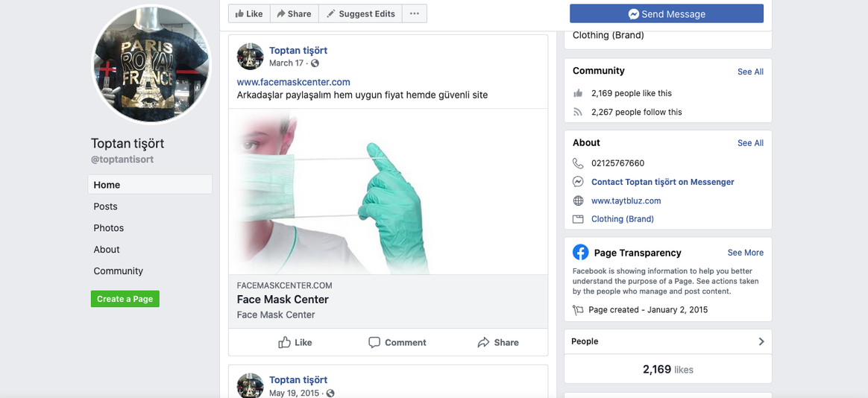
Task: Open the Photos section in sidebar
Action: pyautogui.click(x=109, y=228)
